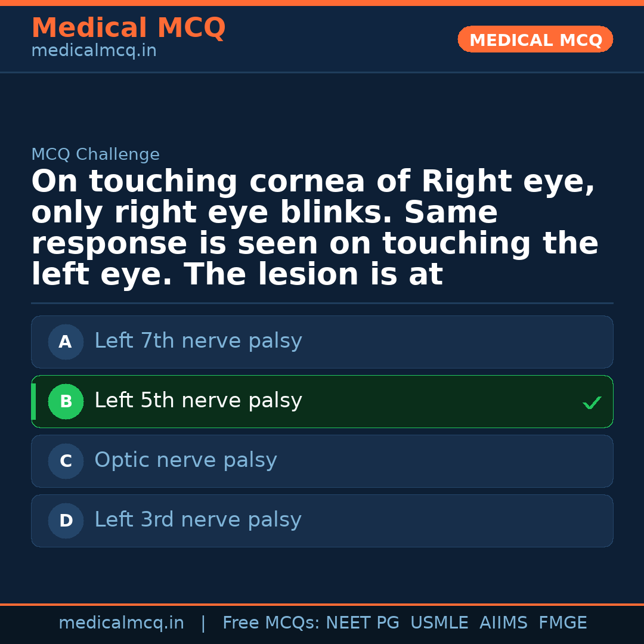Open the medicalmcq.in link under the header title
The image size is (644, 644).
coord(94,51)
